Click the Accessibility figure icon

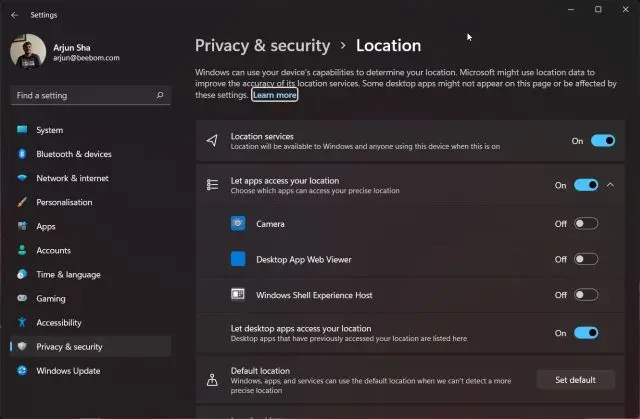[22, 322]
